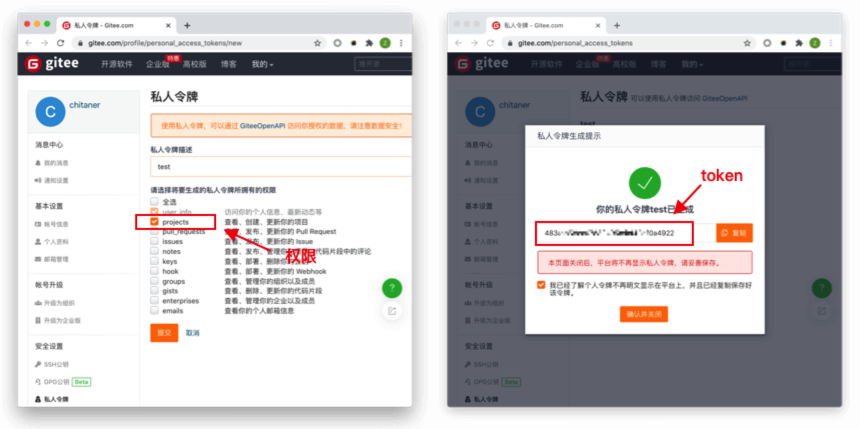Check the enterprises permission checkbox
Image resolution: width=860 pixels, height=429 pixels.
click(154, 301)
